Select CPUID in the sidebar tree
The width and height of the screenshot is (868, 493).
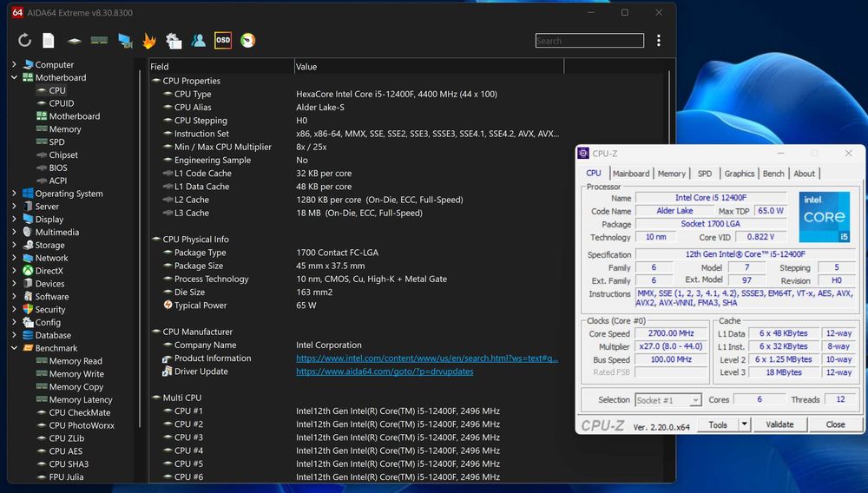point(62,103)
